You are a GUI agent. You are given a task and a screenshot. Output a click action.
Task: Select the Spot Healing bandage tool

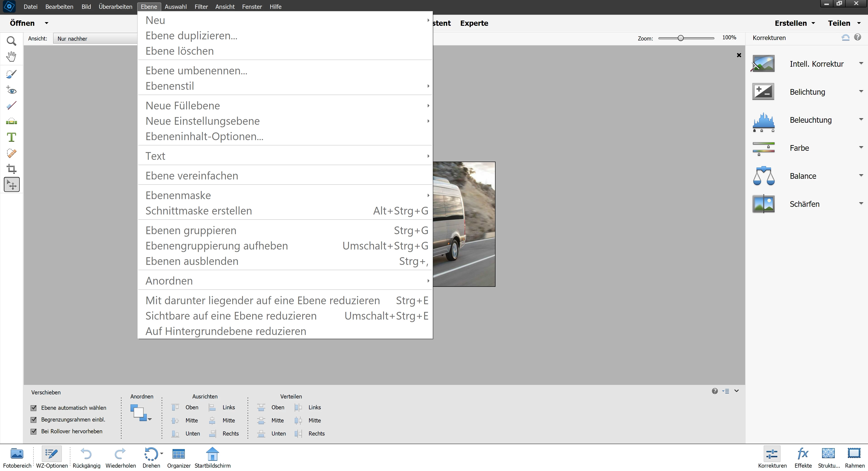(12, 153)
